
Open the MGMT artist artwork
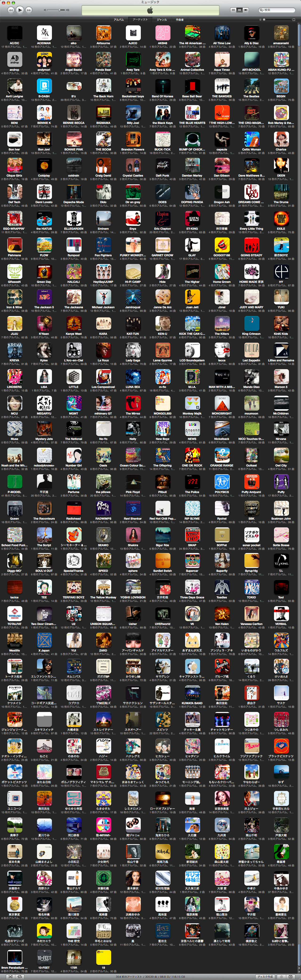pos(74,403)
